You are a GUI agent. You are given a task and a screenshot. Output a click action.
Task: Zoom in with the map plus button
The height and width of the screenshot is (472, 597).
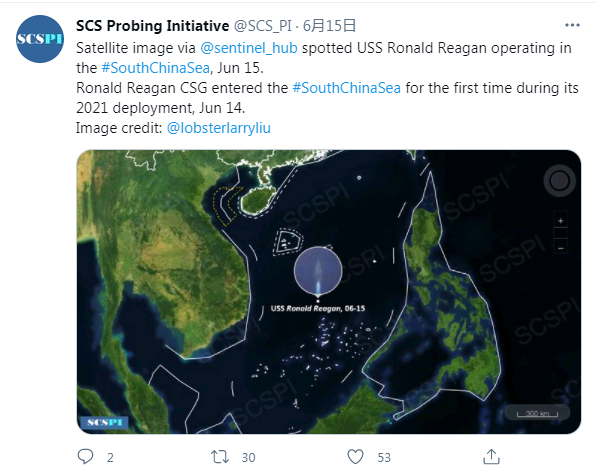[560, 220]
